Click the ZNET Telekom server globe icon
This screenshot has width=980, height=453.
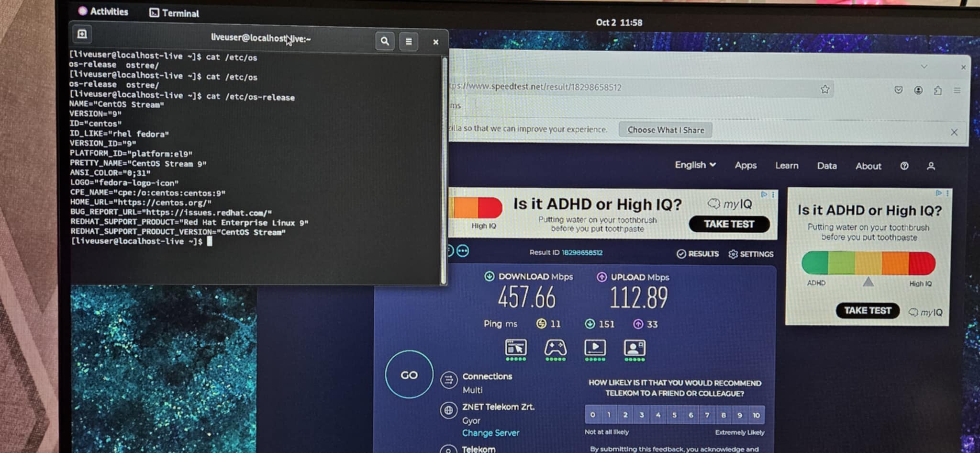pyautogui.click(x=448, y=410)
